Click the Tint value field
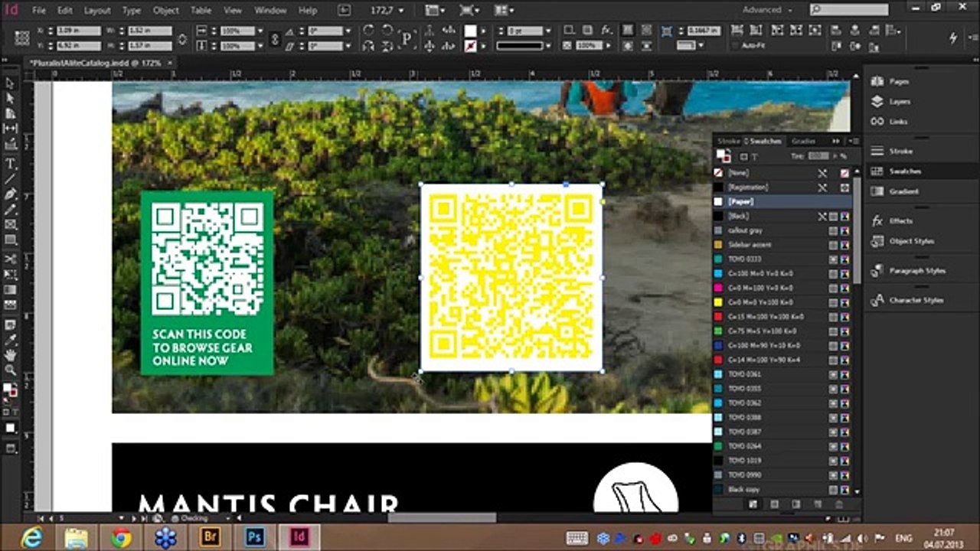 point(818,156)
